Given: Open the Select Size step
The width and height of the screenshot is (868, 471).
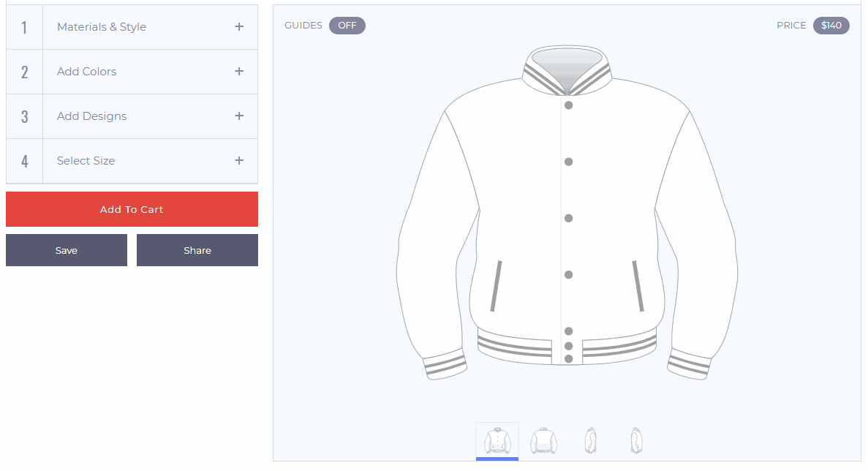Looking at the screenshot, I should 132,161.
